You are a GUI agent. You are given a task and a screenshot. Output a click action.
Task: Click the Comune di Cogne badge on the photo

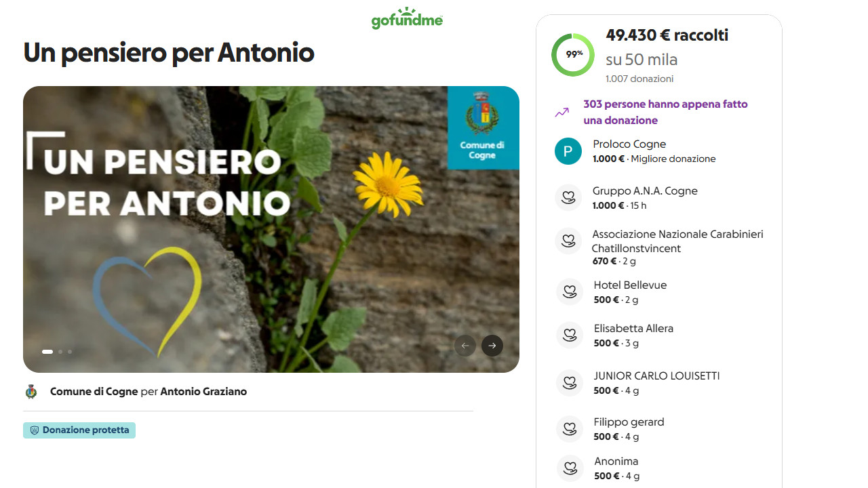(483, 128)
